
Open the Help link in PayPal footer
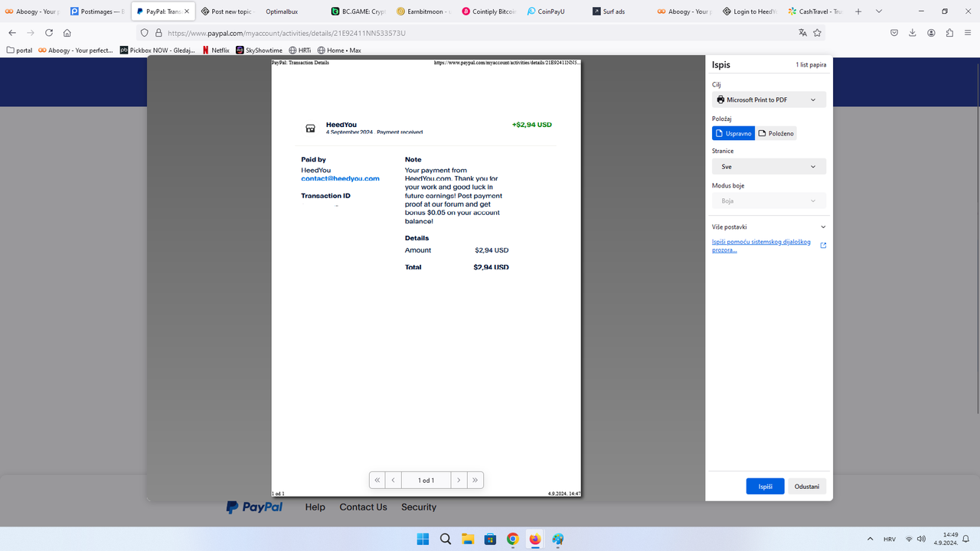(x=315, y=507)
